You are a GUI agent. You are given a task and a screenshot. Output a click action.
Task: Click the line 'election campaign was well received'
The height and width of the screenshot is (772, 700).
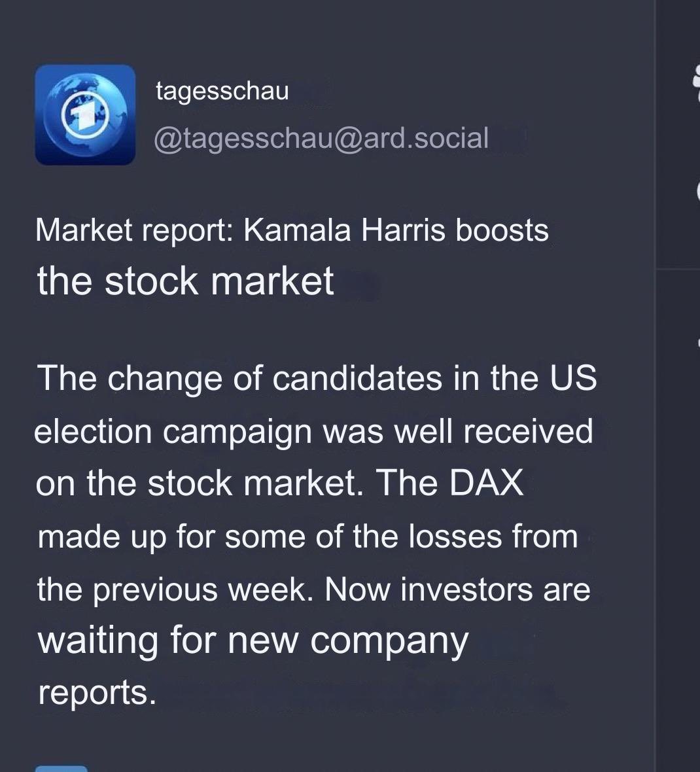click(x=313, y=432)
